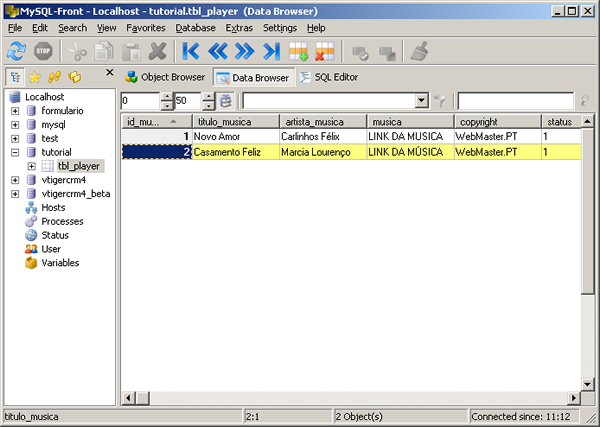Collapse the tutorial database node
Screen dimensions: 600x427
pyautogui.click(x=15, y=152)
